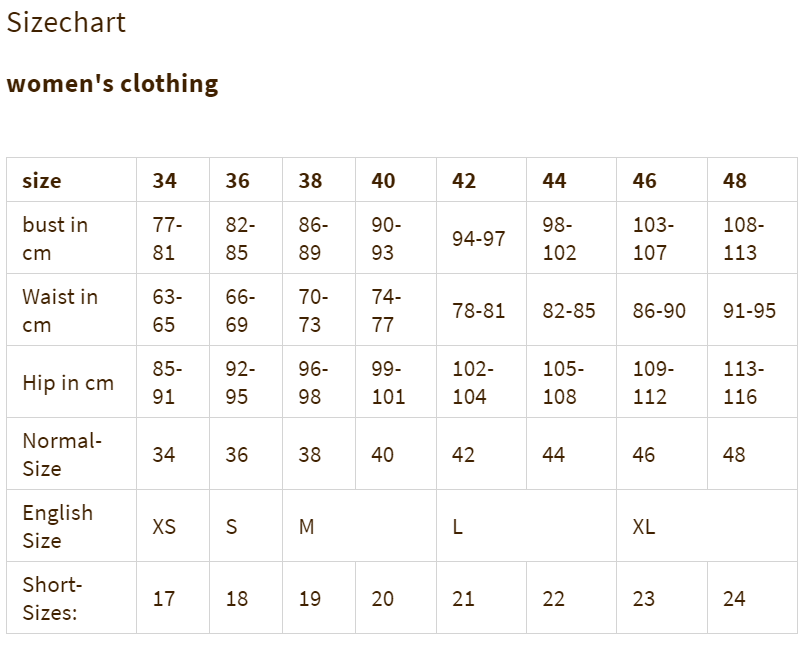Click the bust value 94-97 cell
Image resolution: width=807 pixels, height=649 pixels.
tap(481, 238)
